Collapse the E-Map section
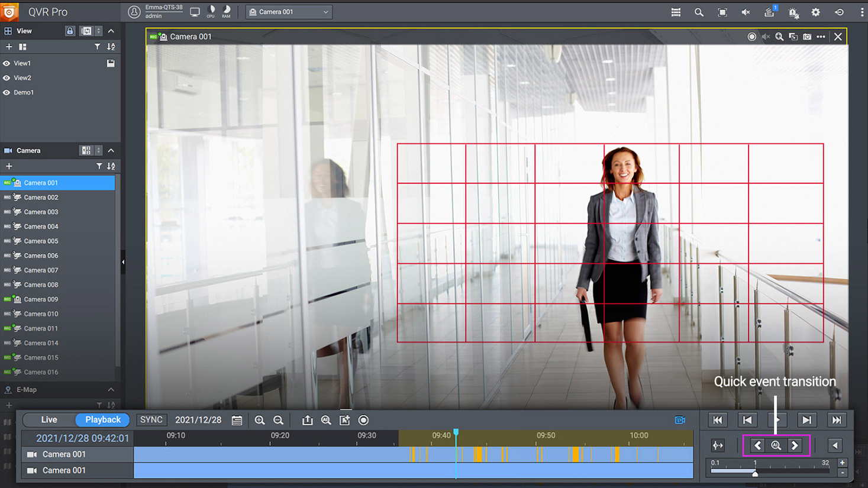 [x=111, y=389]
